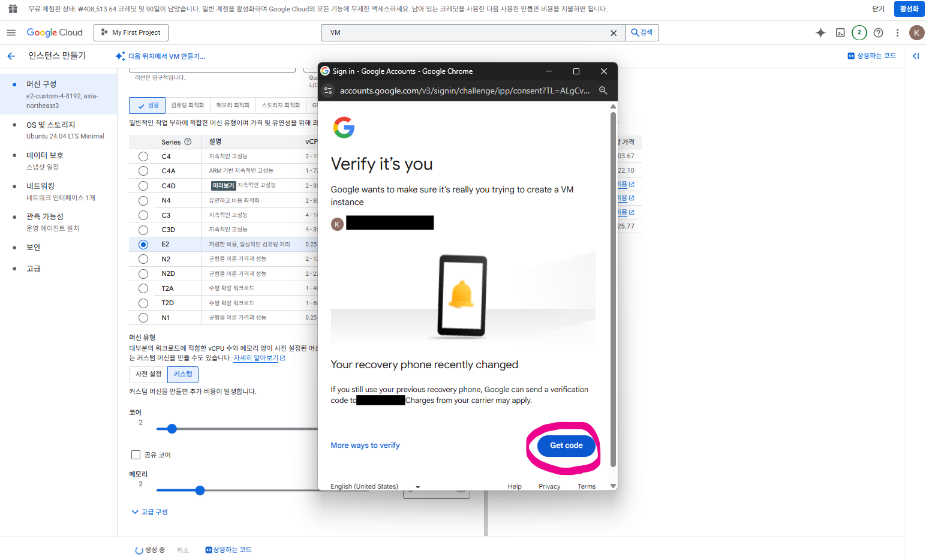Click site information icon in popup address bar

pyautogui.click(x=328, y=91)
